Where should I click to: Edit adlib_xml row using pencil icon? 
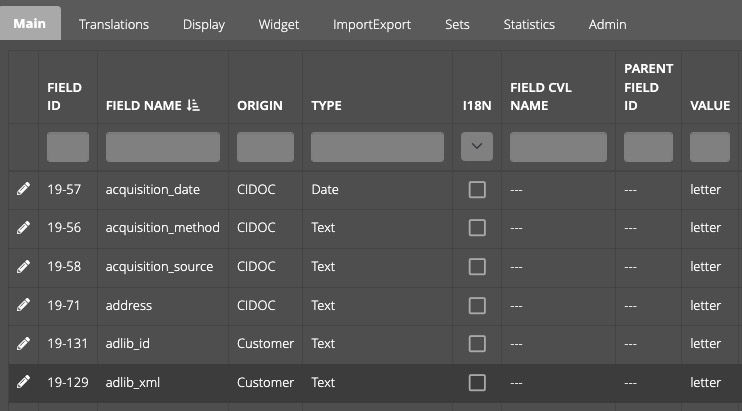(23, 382)
